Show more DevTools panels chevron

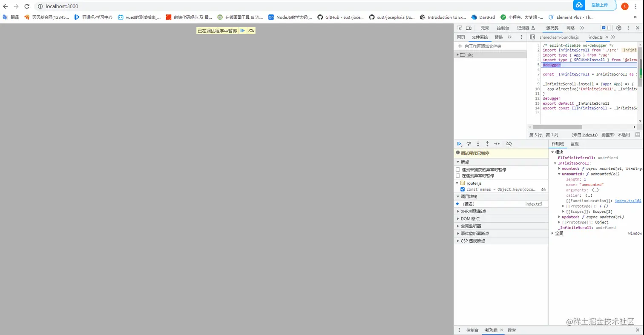pyautogui.click(x=581, y=28)
